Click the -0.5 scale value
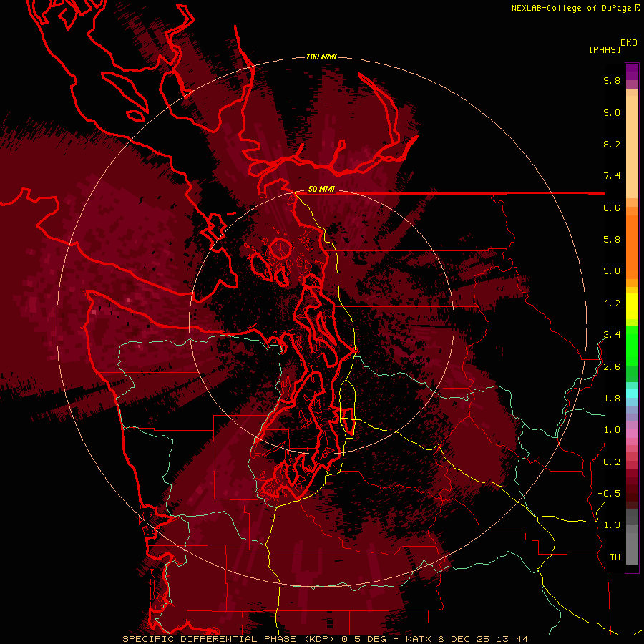The image size is (644, 644). point(609,494)
